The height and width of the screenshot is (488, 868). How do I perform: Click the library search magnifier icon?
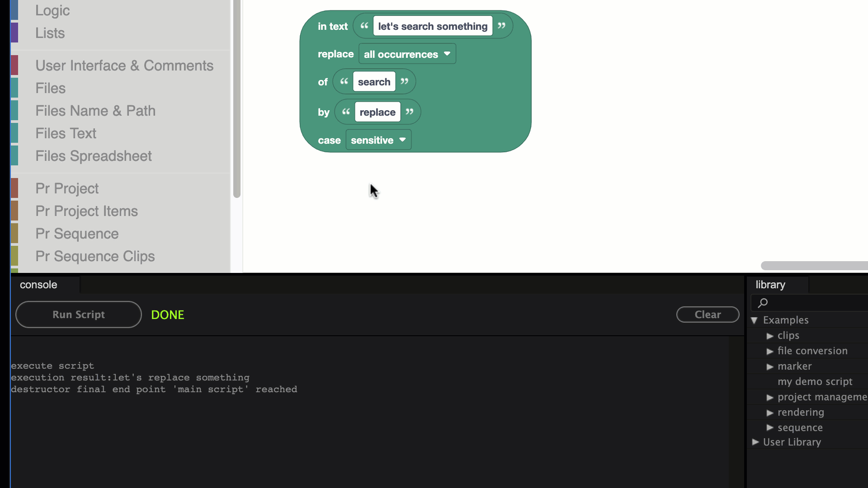tap(763, 303)
